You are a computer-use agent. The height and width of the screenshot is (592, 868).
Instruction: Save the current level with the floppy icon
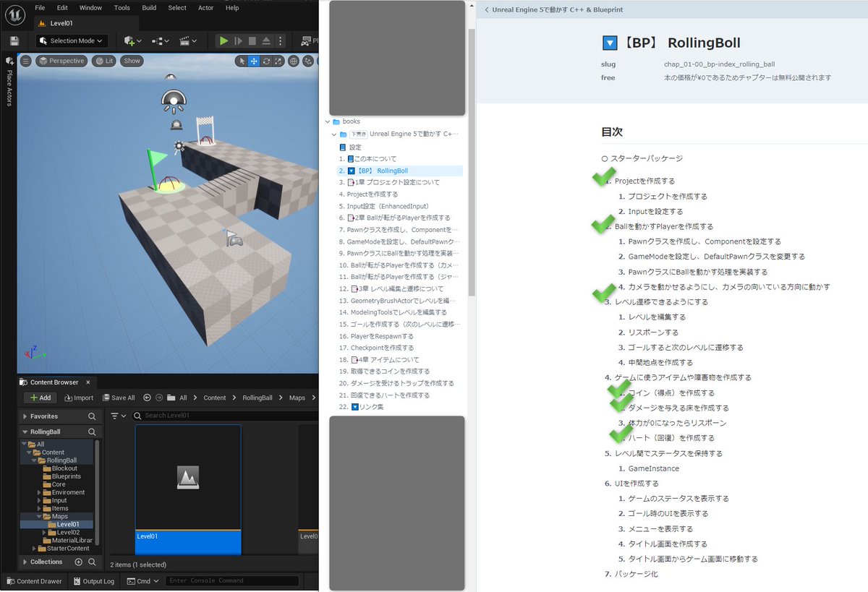14,41
